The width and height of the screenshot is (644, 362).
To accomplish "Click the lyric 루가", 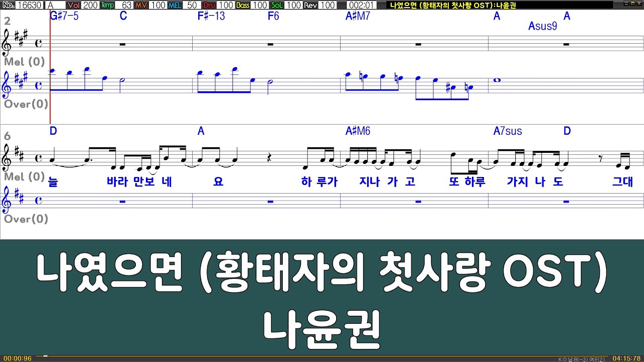I will (x=328, y=182).
